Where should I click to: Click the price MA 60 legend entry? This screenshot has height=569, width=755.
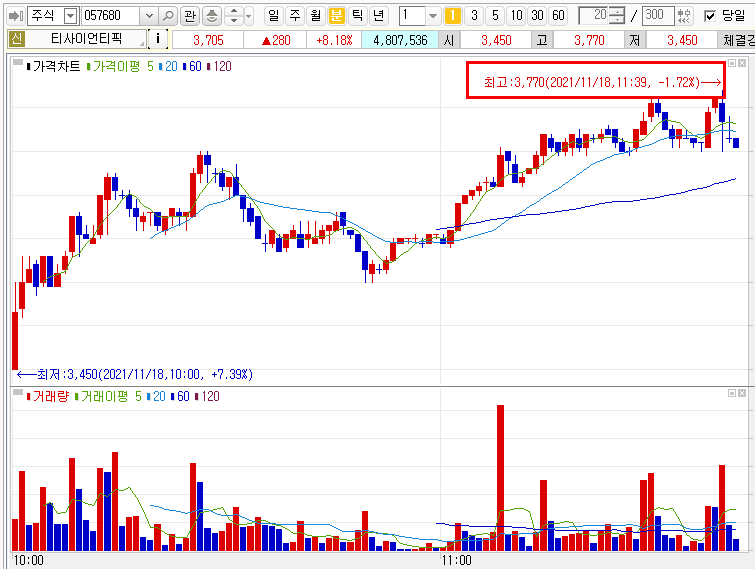[195, 66]
